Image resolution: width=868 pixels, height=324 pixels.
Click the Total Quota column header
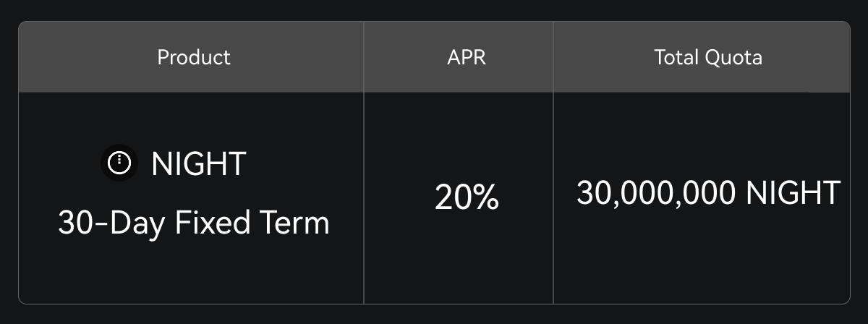(x=708, y=57)
